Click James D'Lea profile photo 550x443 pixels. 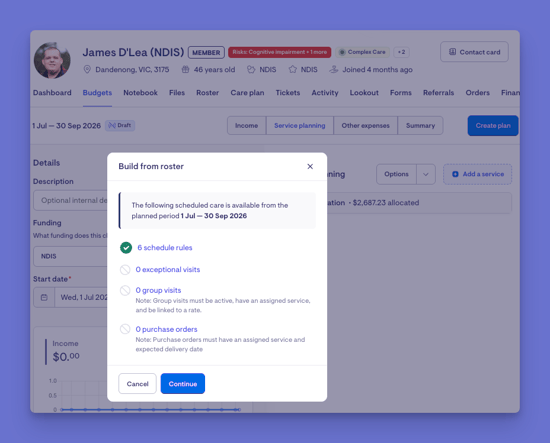point(52,60)
